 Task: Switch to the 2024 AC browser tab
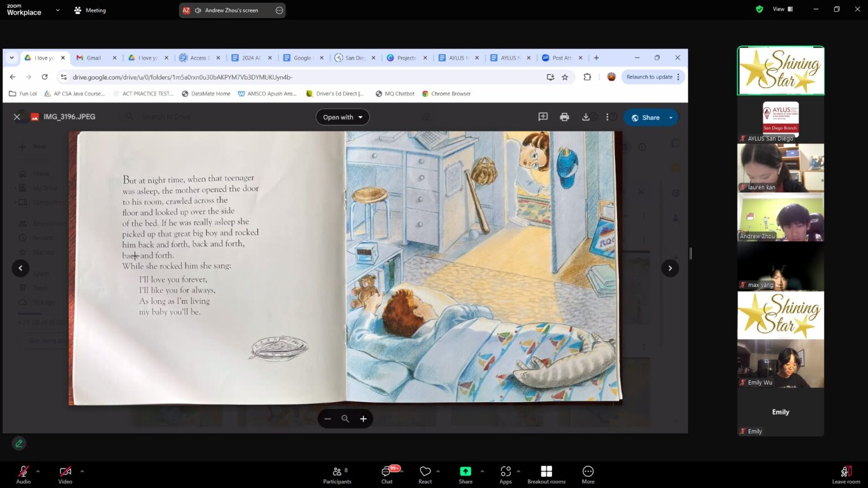(251, 58)
